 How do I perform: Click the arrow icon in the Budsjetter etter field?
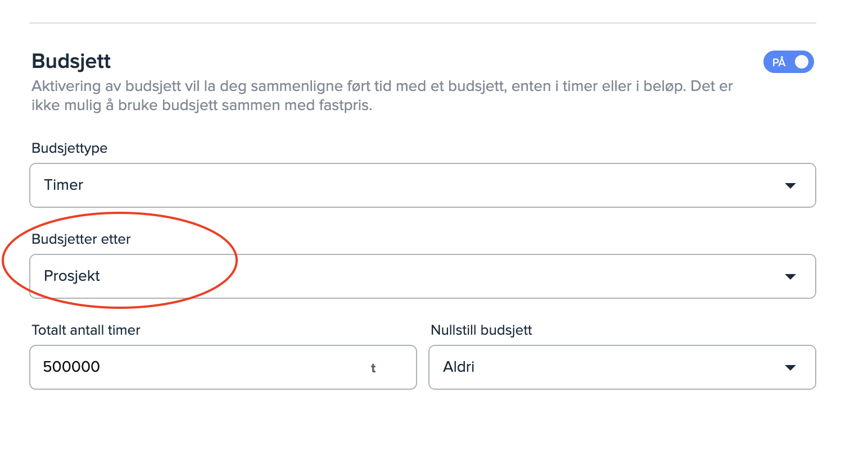(x=790, y=276)
